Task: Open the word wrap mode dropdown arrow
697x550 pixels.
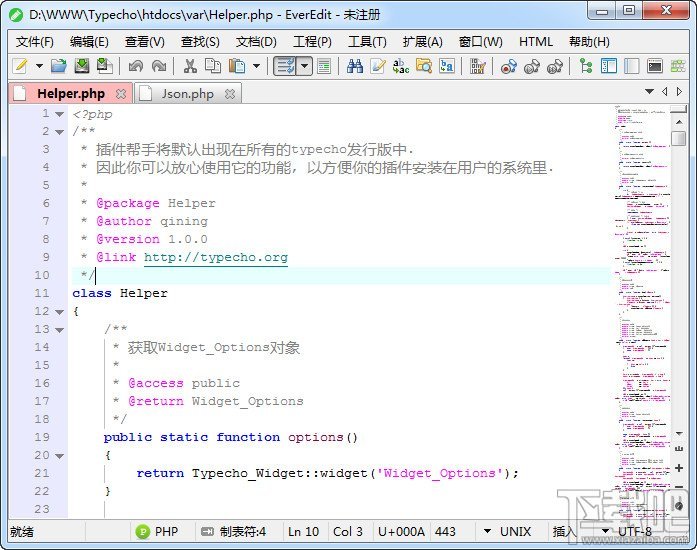Action: tap(304, 66)
